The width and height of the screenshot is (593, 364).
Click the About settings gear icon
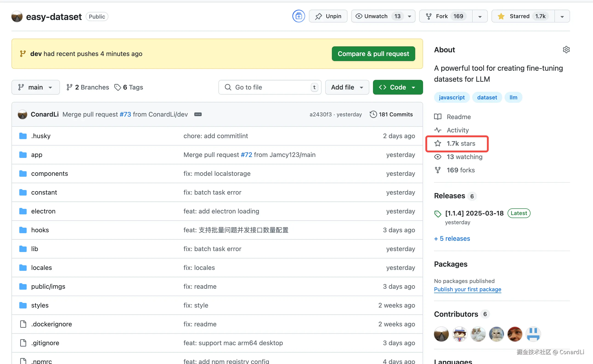[x=566, y=50]
